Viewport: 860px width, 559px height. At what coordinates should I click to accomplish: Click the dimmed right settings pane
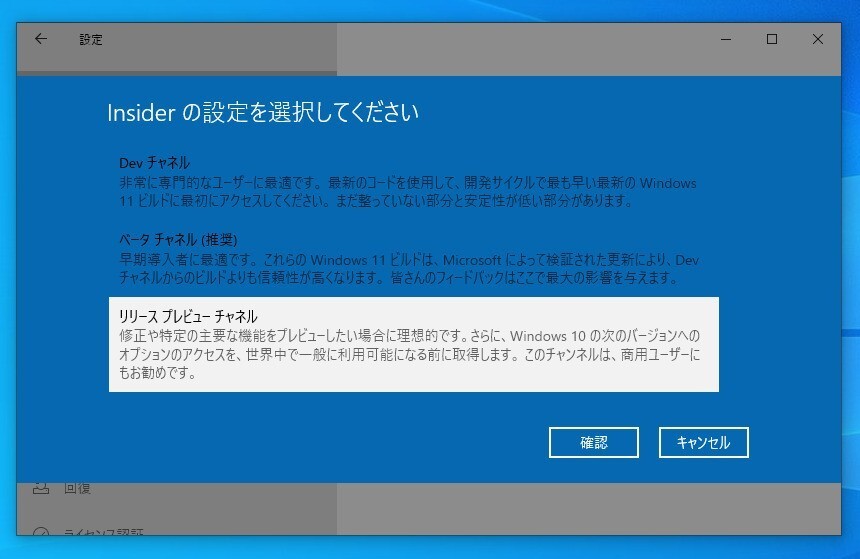[x=589, y=509]
